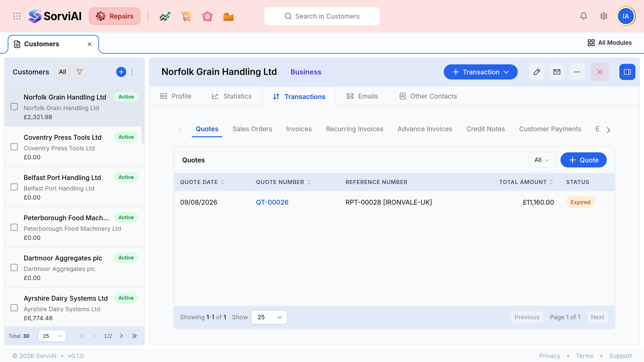Edit customer with pencil icon
Viewport: 644px width, 362px height.
pos(537,72)
